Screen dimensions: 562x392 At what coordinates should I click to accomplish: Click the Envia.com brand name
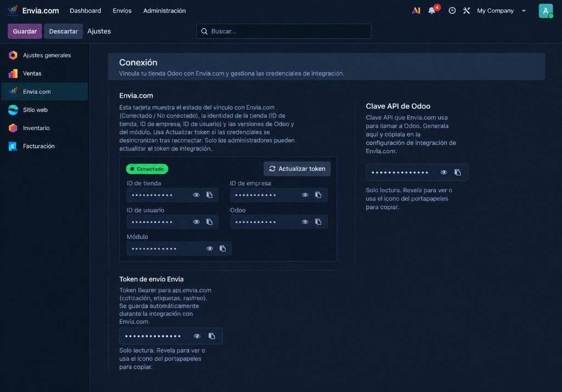click(x=41, y=11)
